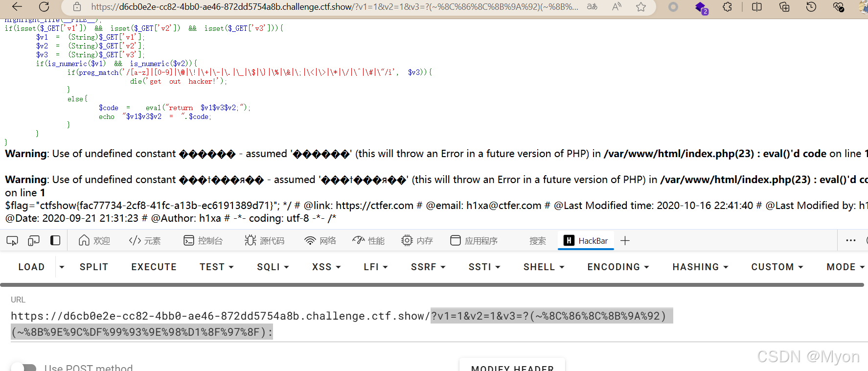The height and width of the screenshot is (371, 868).
Task: Open the purple extension with badge 2
Action: pyautogui.click(x=701, y=7)
